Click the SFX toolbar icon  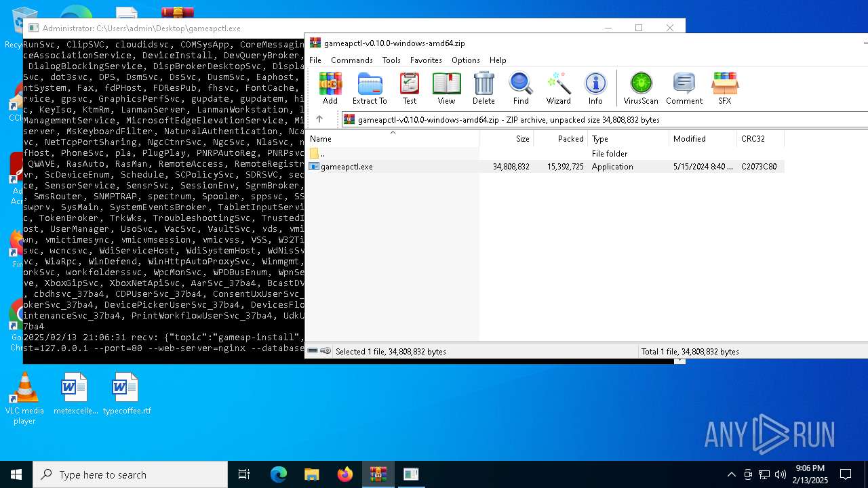pos(725,88)
